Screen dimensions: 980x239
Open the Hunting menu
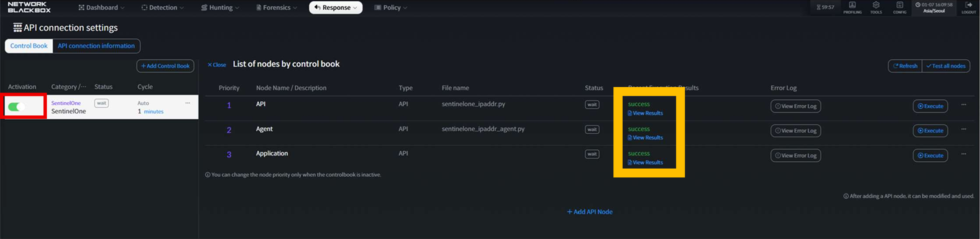[220, 8]
